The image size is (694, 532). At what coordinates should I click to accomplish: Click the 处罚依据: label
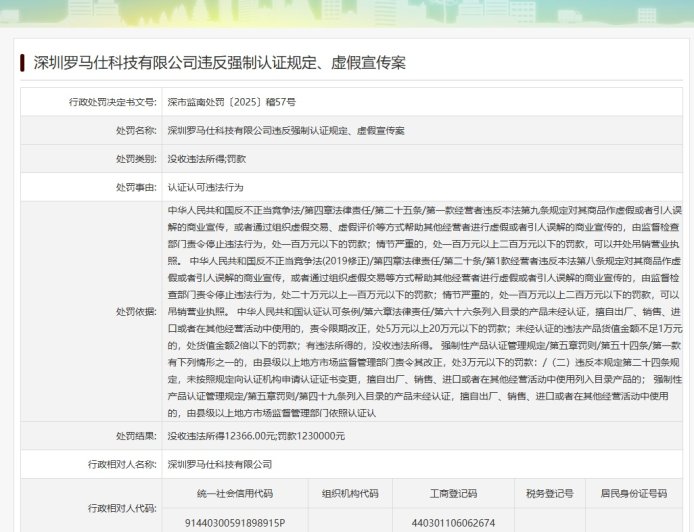pos(136,312)
